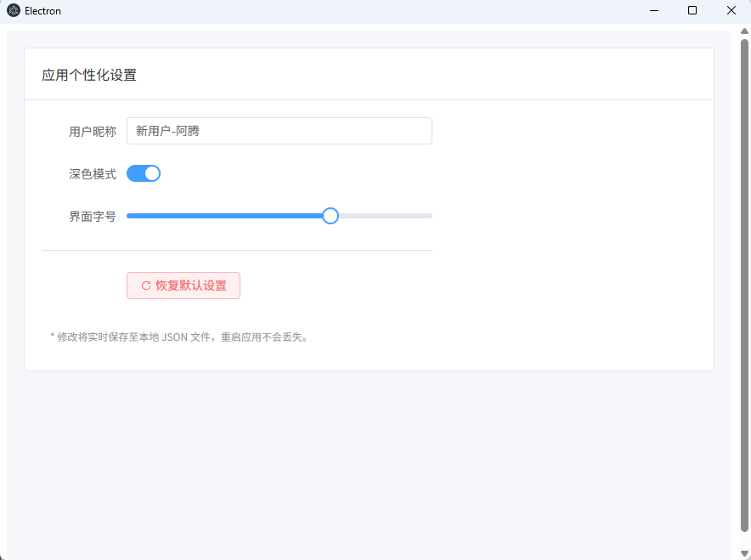Click the 用户昵称 label
Image resolution: width=751 pixels, height=560 pixels.
click(93, 132)
